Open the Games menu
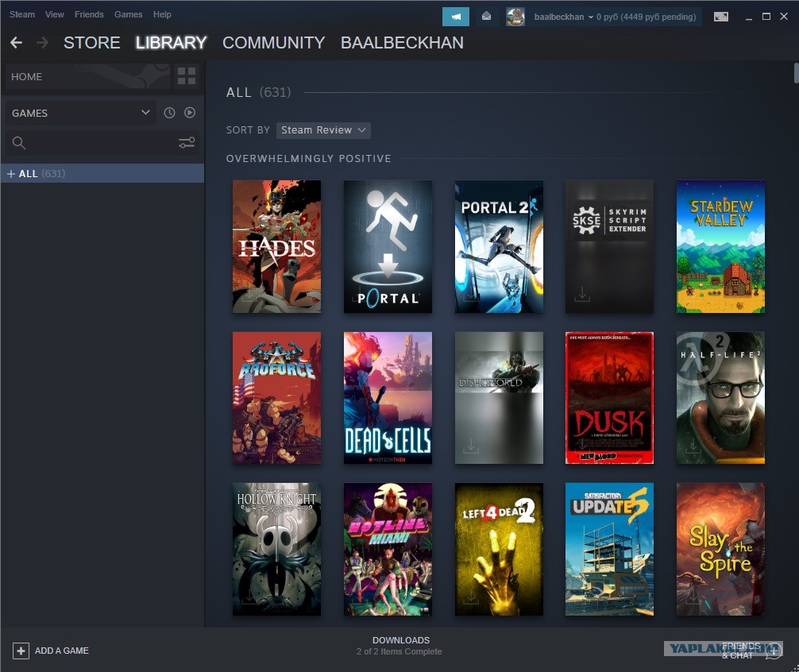Image resolution: width=799 pixels, height=672 pixels. pos(129,15)
